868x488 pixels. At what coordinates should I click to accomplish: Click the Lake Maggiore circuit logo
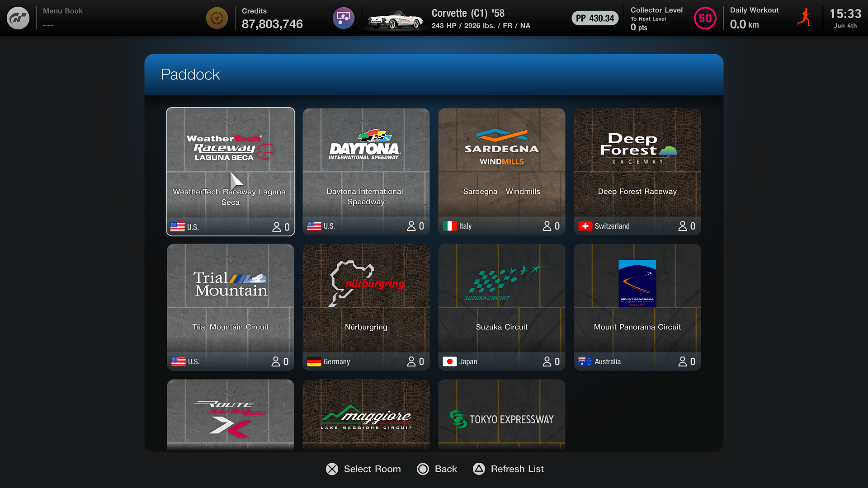(366, 417)
